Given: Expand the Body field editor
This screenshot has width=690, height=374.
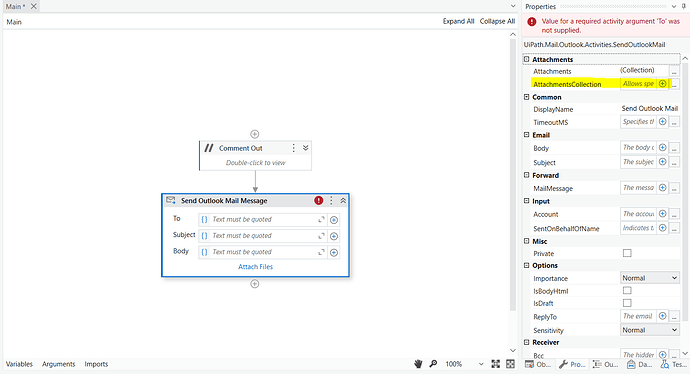Looking at the screenshot, I should coord(321,252).
